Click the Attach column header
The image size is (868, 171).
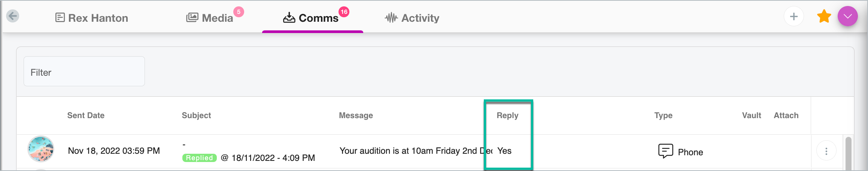click(786, 115)
